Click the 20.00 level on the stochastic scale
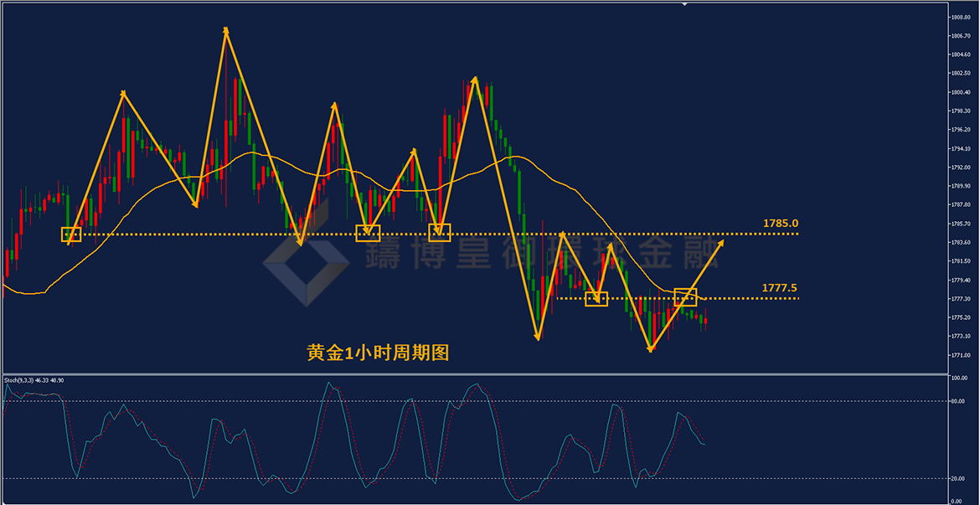The width and height of the screenshot is (980, 505). (x=957, y=479)
